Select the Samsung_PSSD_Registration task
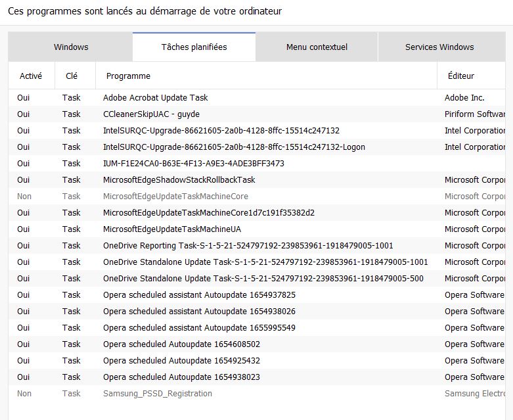Viewport: 513px width, 420px height. (x=257, y=393)
